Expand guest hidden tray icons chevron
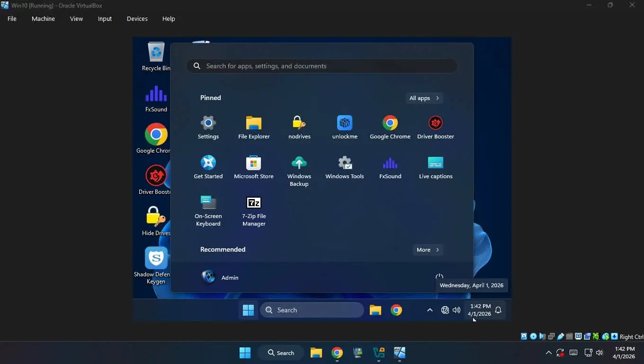Screen dimensions: 644x364 tap(429, 310)
